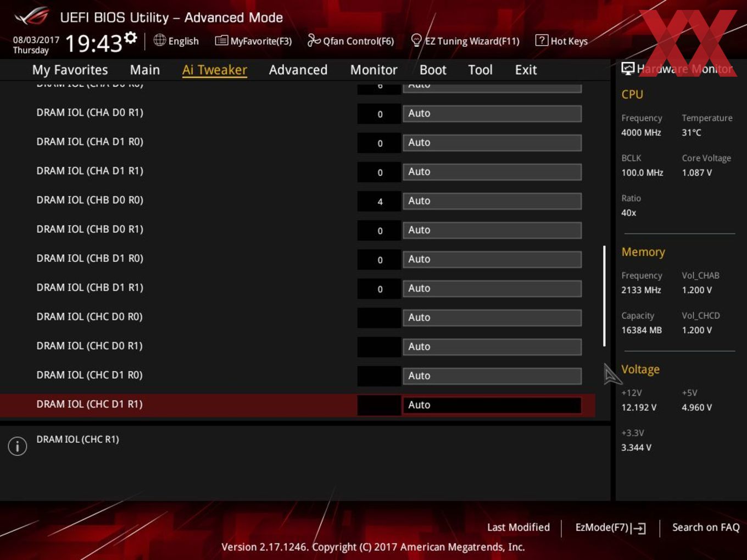
Task: Click the 19:43 clock display
Action: point(93,43)
